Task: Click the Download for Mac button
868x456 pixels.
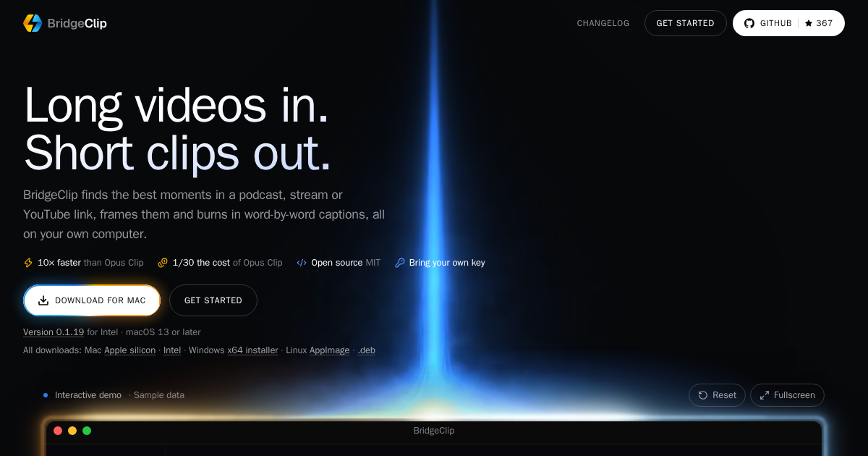Action: tap(92, 300)
